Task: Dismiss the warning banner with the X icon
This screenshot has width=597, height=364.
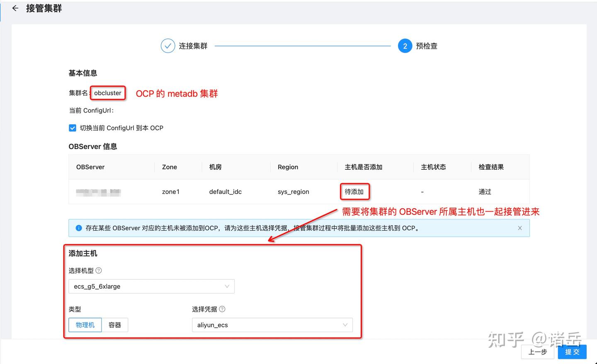Action: (x=520, y=228)
